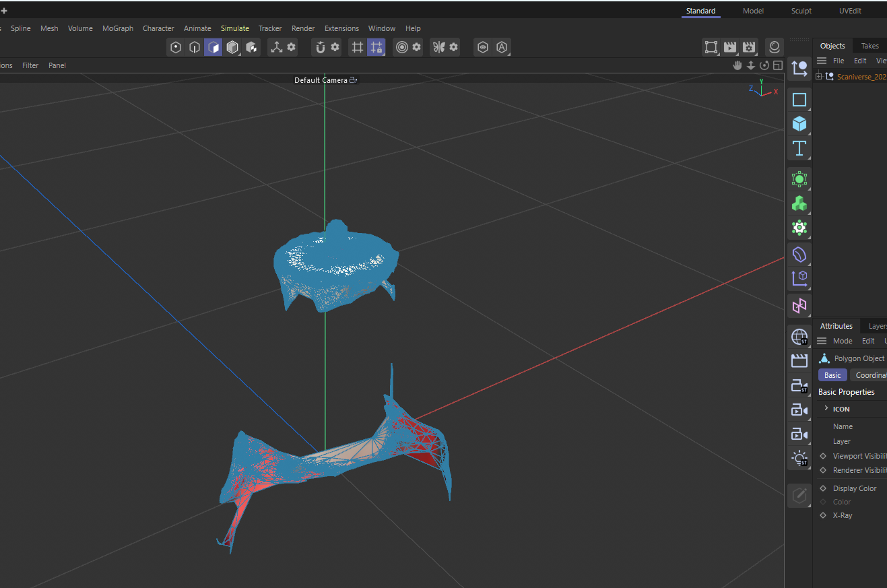Toggle the Renderer Visibility diamond
The width and height of the screenshot is (887, 588).
tap(822, 470)
